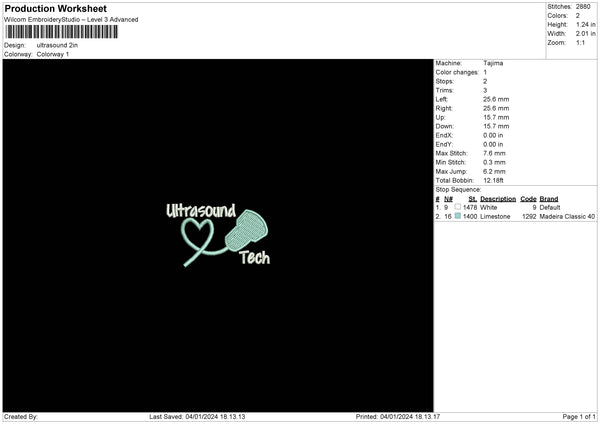Click the Machine value 'Tajima'

tap(493, 63)
